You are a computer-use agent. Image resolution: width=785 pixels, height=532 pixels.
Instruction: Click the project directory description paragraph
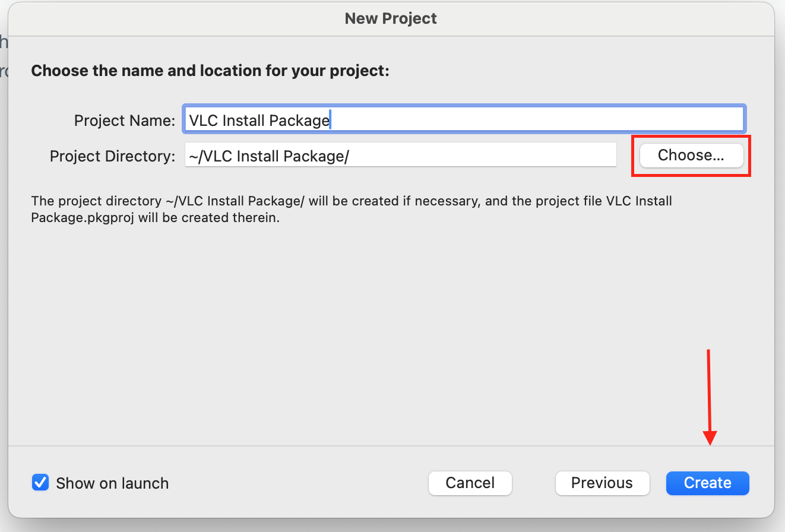coord(352,209)
